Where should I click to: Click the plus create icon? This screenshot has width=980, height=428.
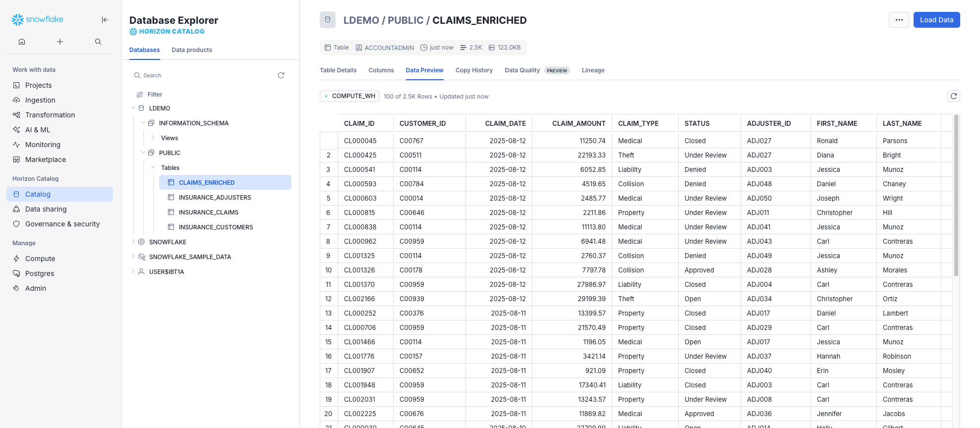(x=60, y=42)
